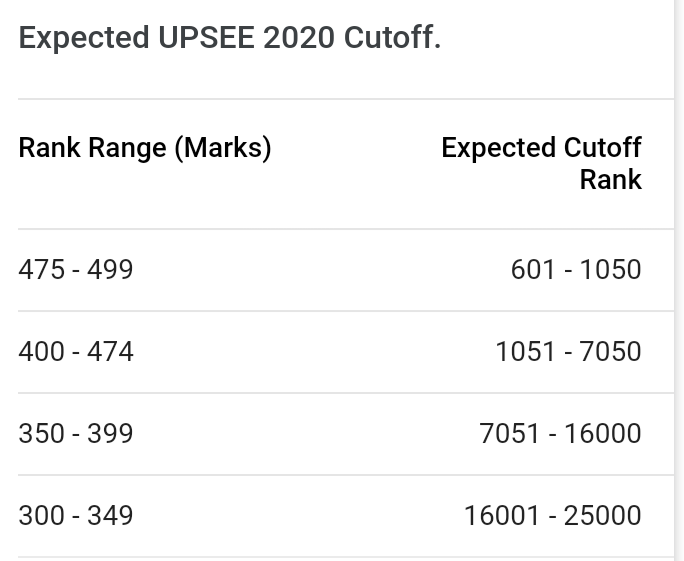The height and width of the screenshot is (561, 684).
Task: Select the marks value 400
Action: (41, 352)
